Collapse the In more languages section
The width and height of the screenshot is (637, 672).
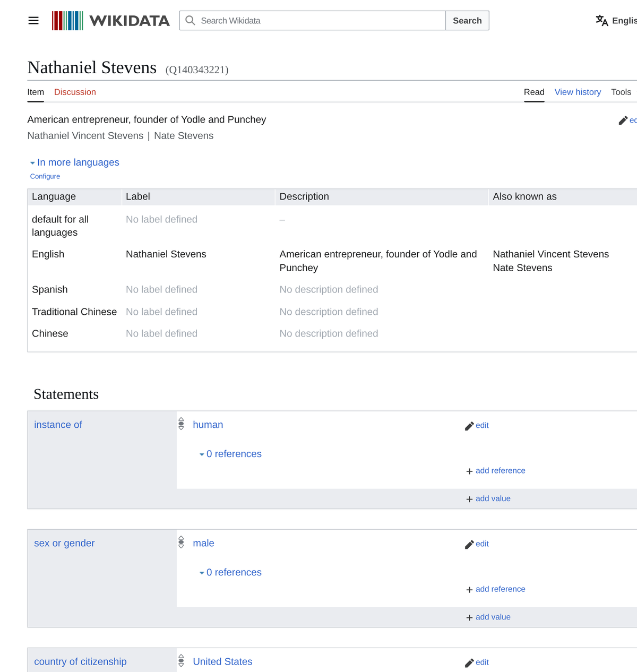point(74,162)
